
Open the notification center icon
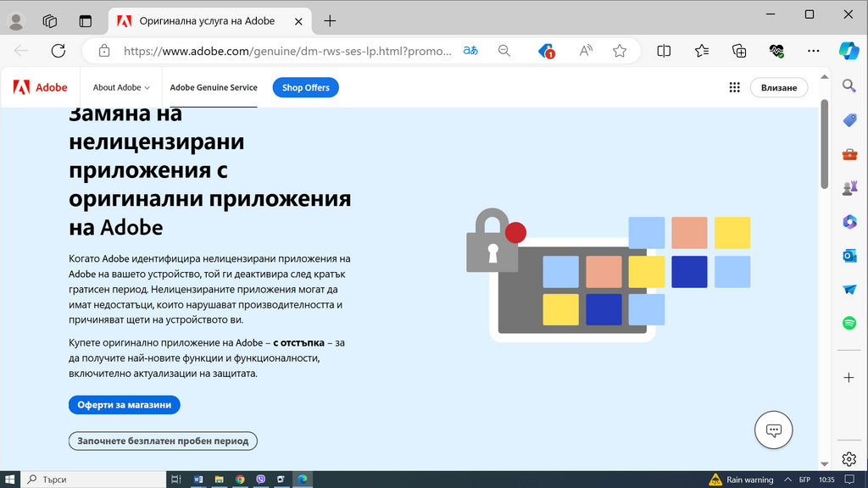point(850,480)
